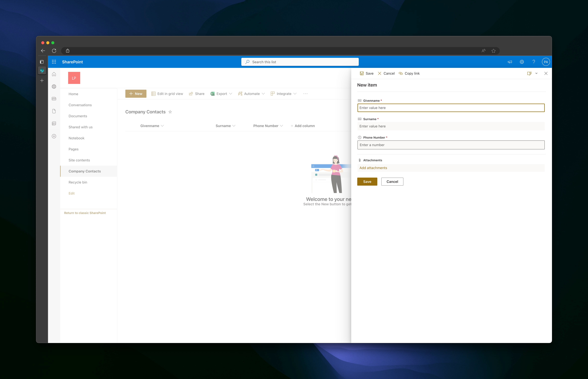This screenshot has width=588, height=379.
Task: Open Recycle bin in site navigation
Action: (78, 182)
